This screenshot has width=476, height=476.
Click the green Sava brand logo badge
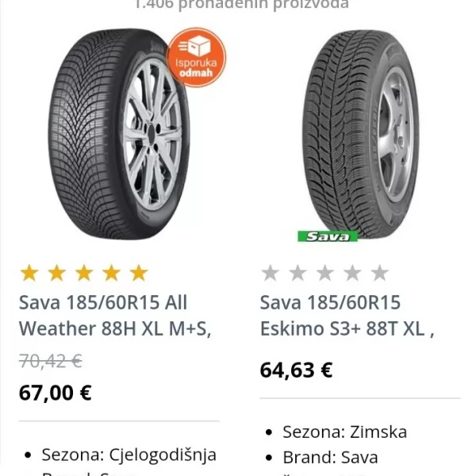328,236
